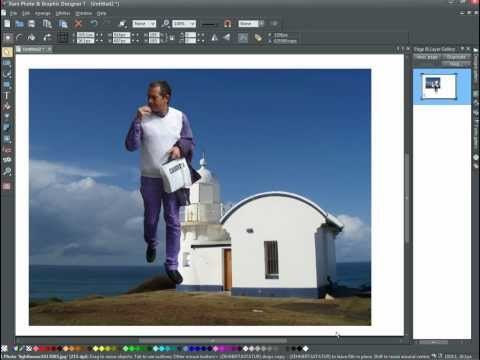The width and height of the screenshot is (480, 360).
Task: Click the red X Delete icon
Action: (78, 24)
